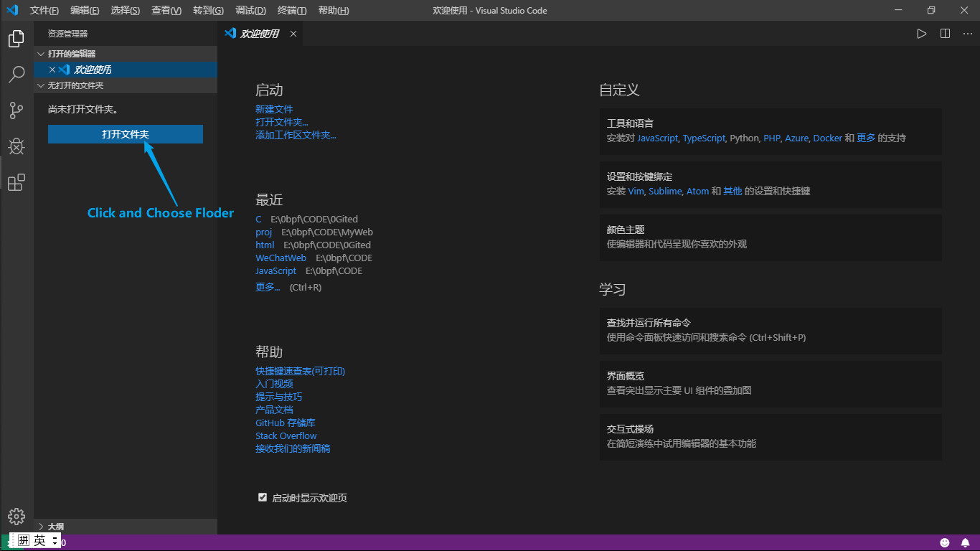Screen dimensions: 980x551
Task: Click the More Actions ellipsis menu
Action: point(967,33)
